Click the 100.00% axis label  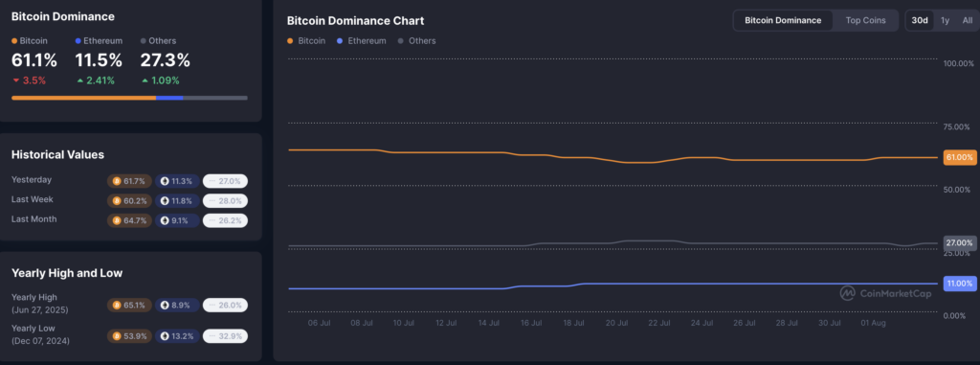(x=959, y=63)
